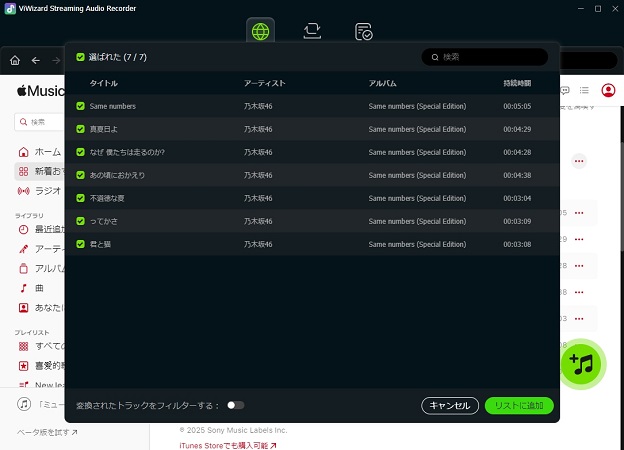The width and height of the screenshot is (624, 450).
Task: Open the lyrics speech bubble icon
Action: [x=565, y=90]
